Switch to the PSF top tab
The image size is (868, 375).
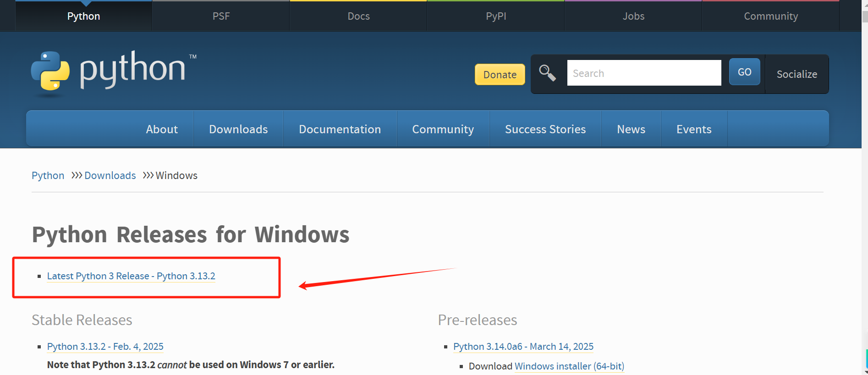point(221,16)
